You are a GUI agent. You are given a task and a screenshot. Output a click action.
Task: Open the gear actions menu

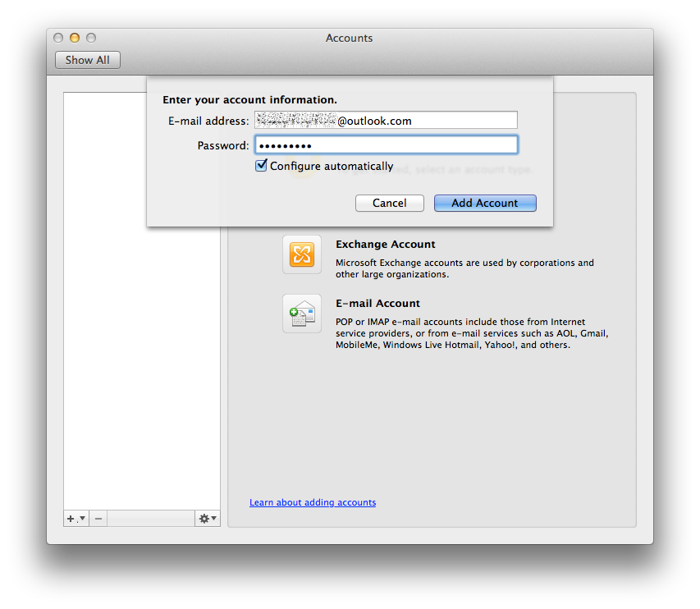click(x=208, y=519)
